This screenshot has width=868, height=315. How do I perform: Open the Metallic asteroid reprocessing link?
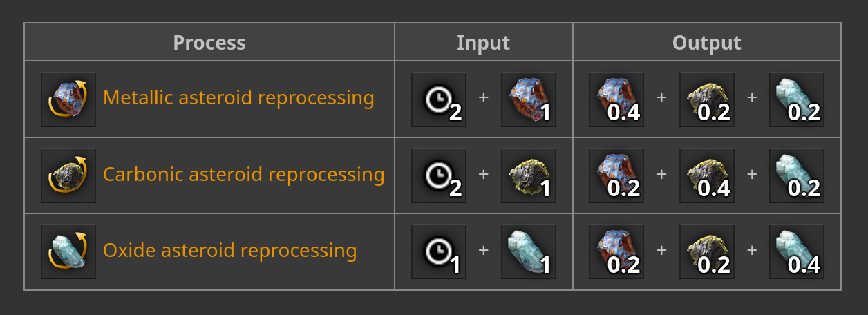coord(238,98)
